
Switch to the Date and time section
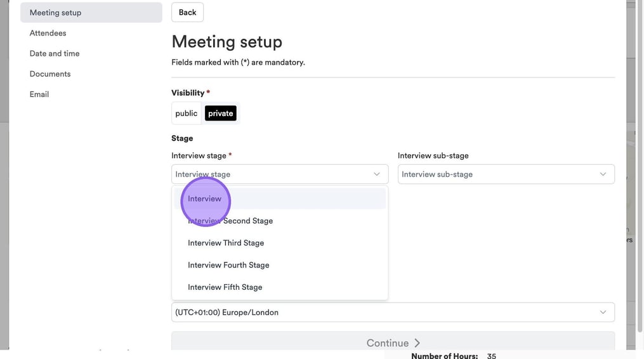click(x=55, y=53)
